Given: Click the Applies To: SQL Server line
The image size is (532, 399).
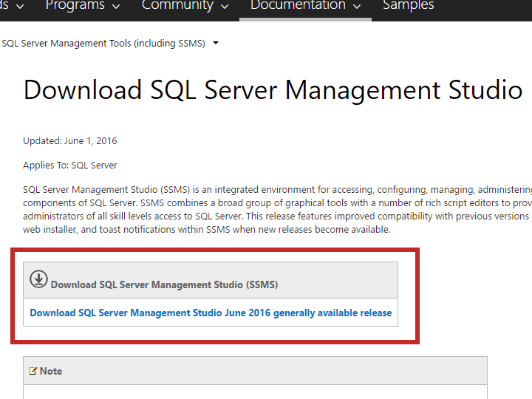Looking at the screenshot, I should point(70,165).
